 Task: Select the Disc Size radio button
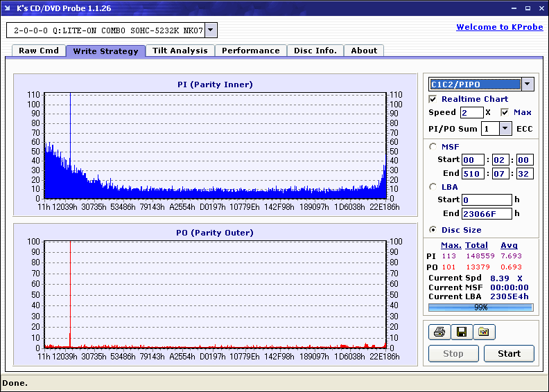[x=433, y=230]
